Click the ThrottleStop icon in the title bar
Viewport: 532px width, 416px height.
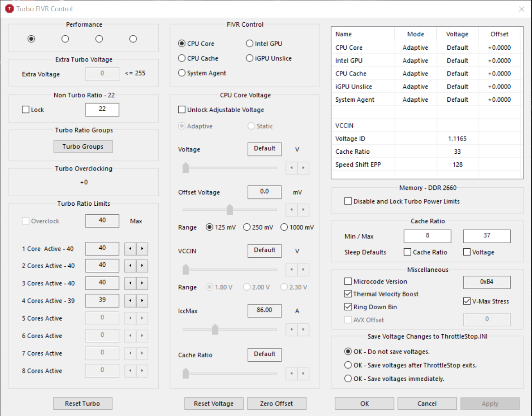tap(9, 9)
